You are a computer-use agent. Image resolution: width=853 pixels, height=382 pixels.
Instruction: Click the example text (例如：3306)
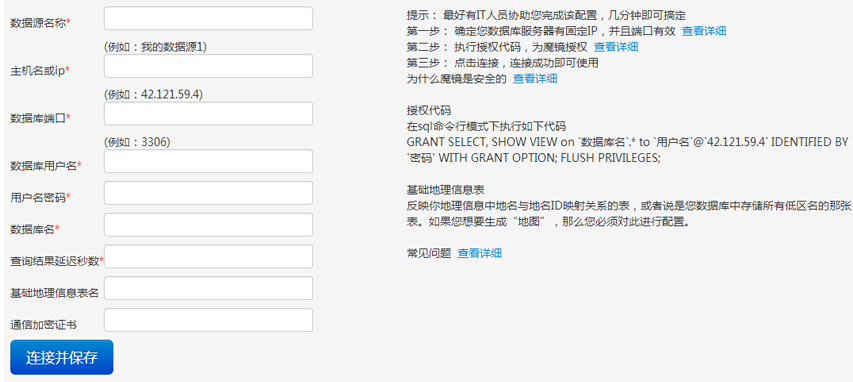[137, 143]
